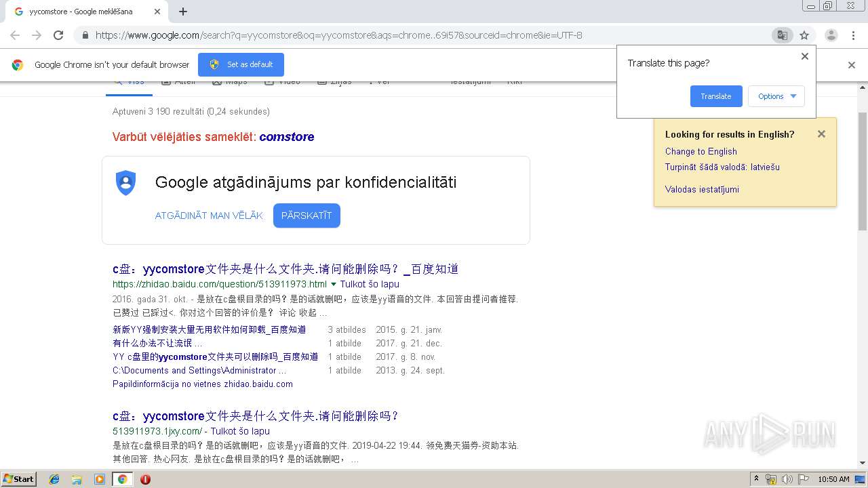
Task: Open the YY c盘里的yycomstore sub-result link
Action: (215, 357)
